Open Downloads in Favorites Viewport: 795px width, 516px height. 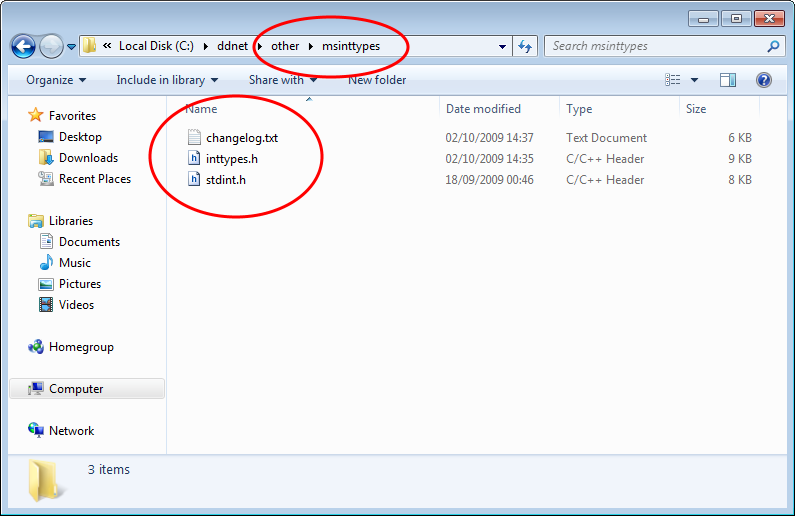pyautogui.click(x=88, y=158)
